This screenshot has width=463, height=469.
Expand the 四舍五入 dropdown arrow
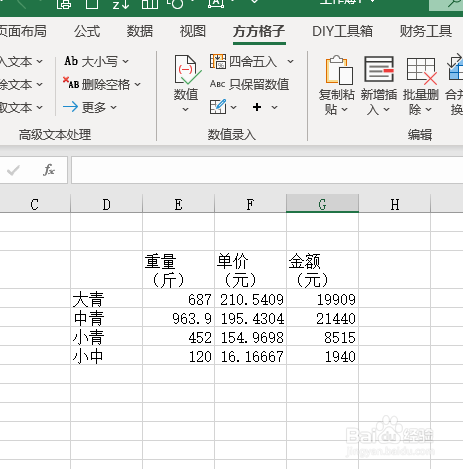click(x=290, y=62)
